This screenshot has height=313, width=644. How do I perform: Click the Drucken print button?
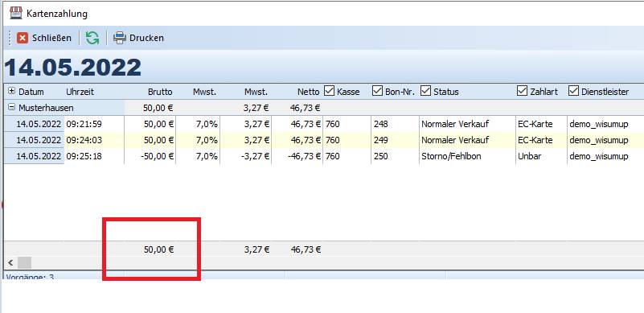(138, 38)
